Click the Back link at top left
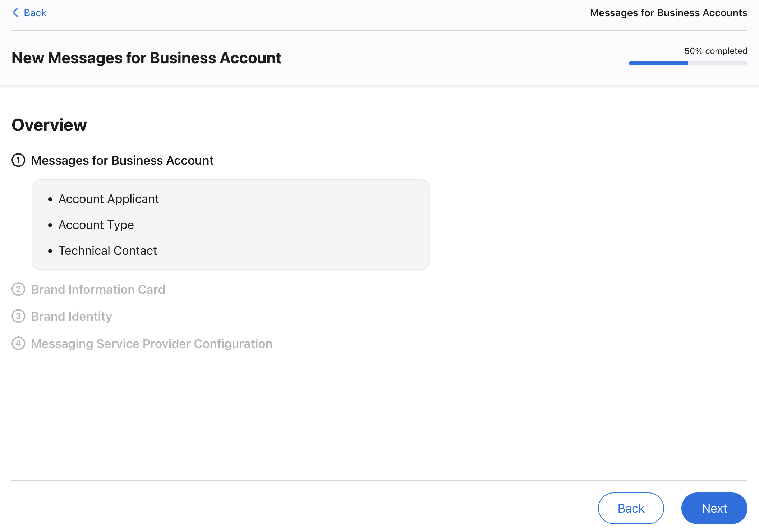Screen dimensions: 759x532 [35, 13]
